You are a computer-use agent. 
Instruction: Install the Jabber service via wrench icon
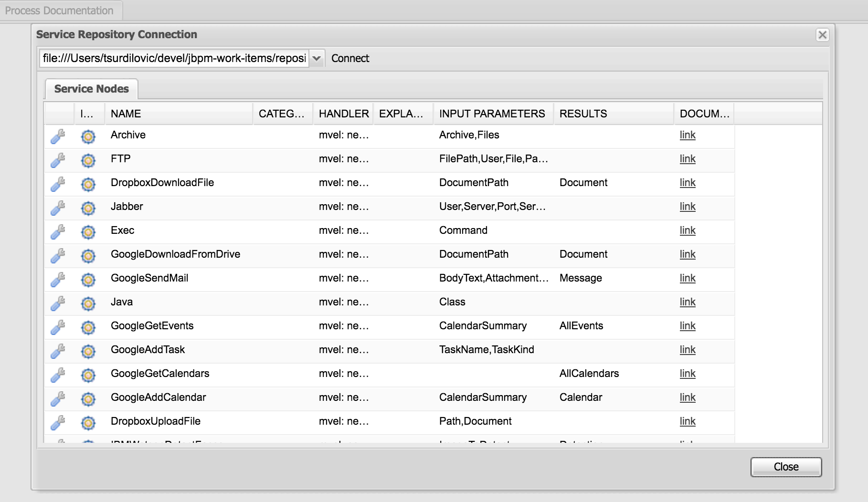click(58, 208)
